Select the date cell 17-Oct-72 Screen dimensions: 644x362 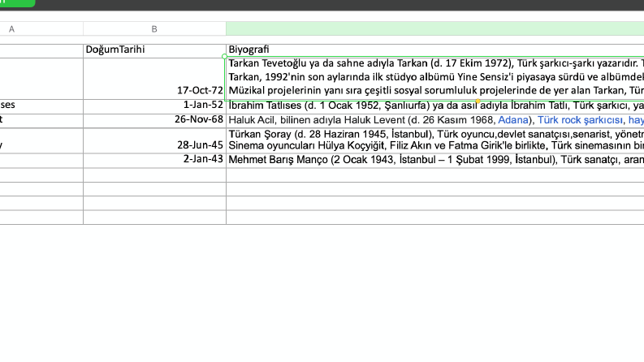point(154,79)
